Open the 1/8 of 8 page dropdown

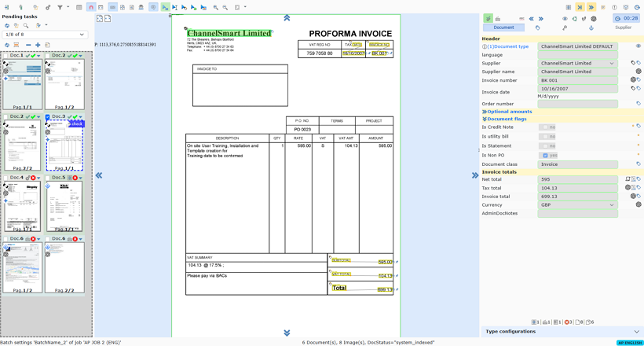pos(45,35)
